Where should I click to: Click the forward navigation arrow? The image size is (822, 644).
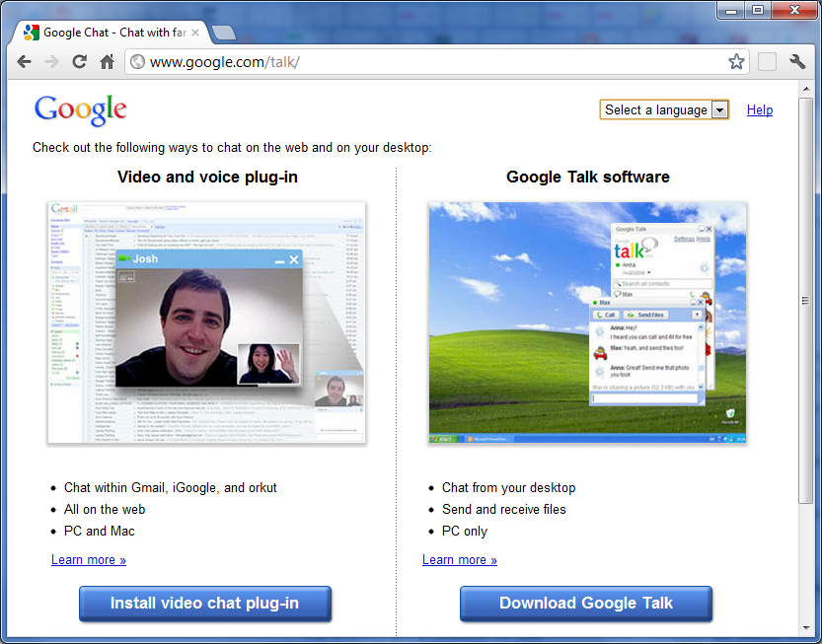(x=51, y=62)
